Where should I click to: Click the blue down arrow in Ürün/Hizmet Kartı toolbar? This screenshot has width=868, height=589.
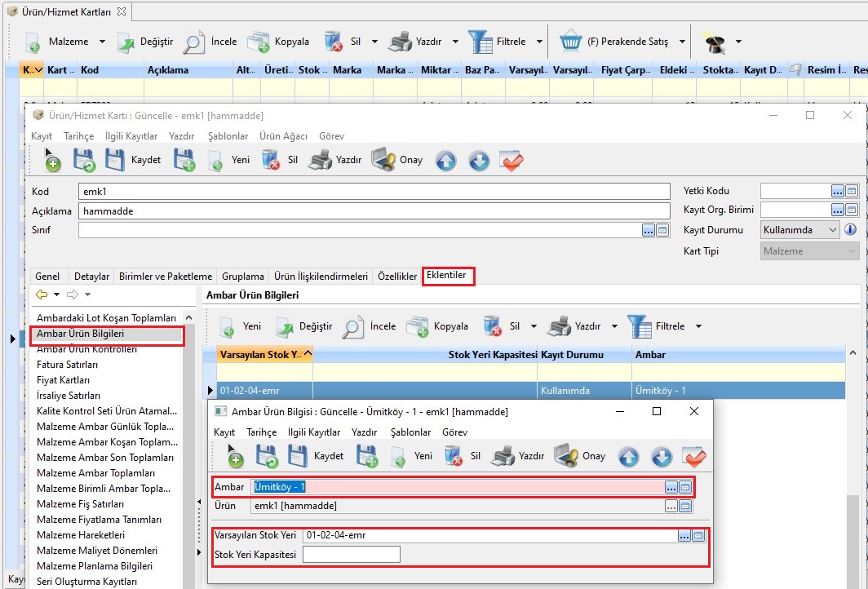click(479, 161)
